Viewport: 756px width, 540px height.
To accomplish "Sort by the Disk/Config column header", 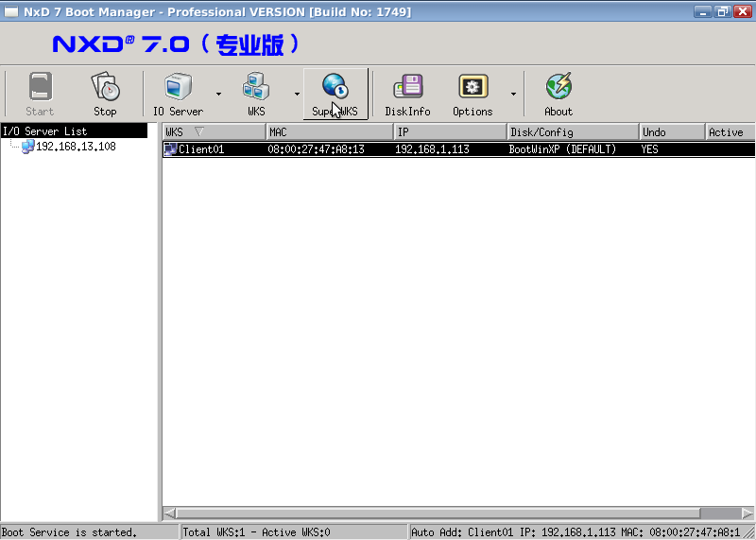I will pos(574,131).
